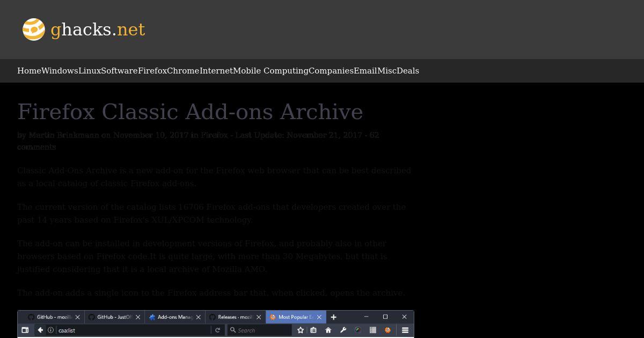Click first 'GitHub - mozill' tab in embedded screenshot

click(x=54, y=317)
